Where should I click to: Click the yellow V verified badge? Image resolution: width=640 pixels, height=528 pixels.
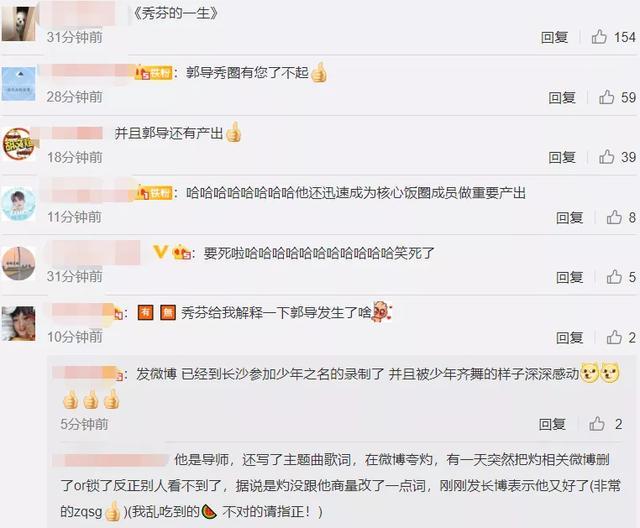tap(160, 252)
